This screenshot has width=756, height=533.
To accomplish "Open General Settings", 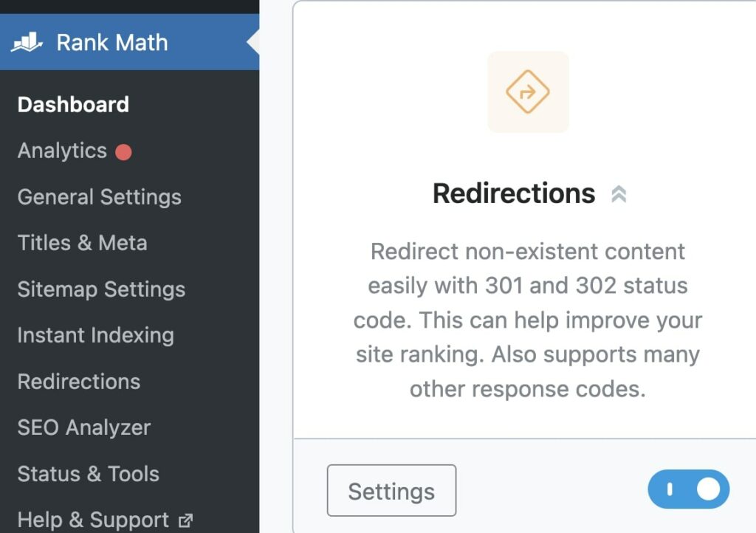I will 99,196.
